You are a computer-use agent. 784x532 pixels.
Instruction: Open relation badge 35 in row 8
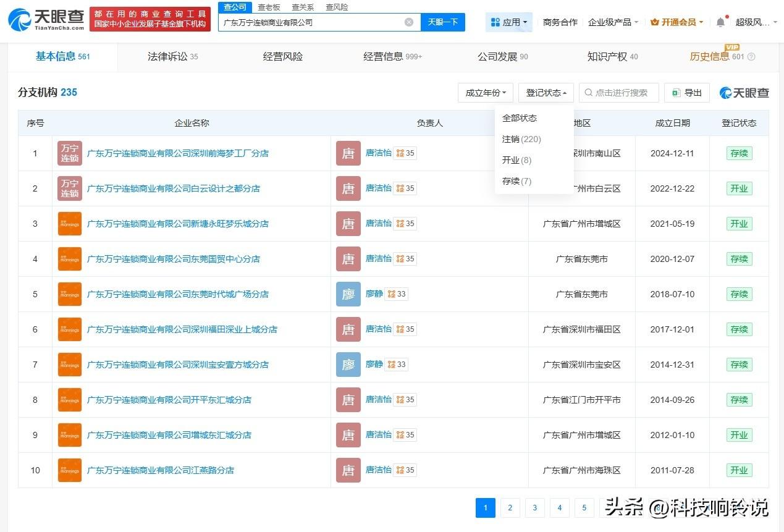405,400
